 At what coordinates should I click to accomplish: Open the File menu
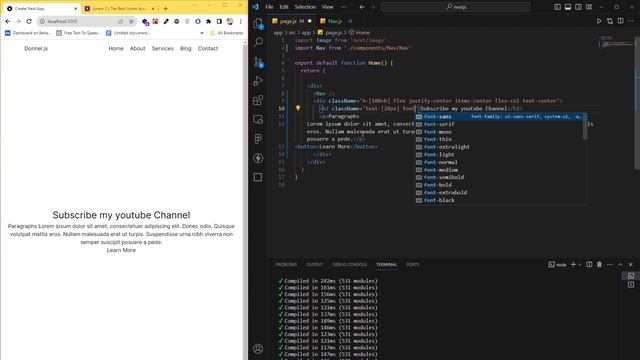(269, 7)
